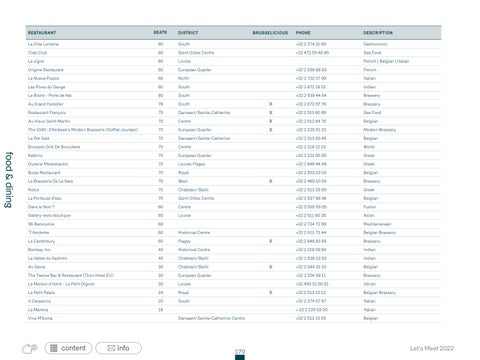Click the La Villa Lorraine restaurant name
The width and height of the screenshot is (480, 360).
coord(43,44)
